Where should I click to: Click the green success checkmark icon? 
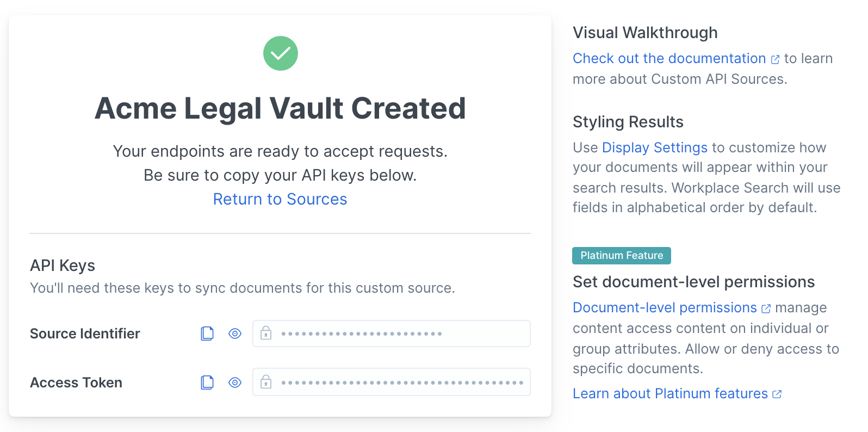(281, 53)
